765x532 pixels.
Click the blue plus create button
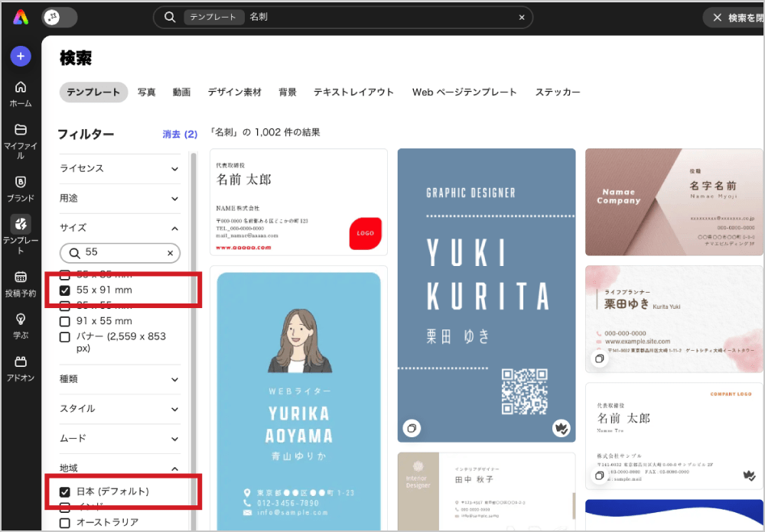[x=21, y=56]
